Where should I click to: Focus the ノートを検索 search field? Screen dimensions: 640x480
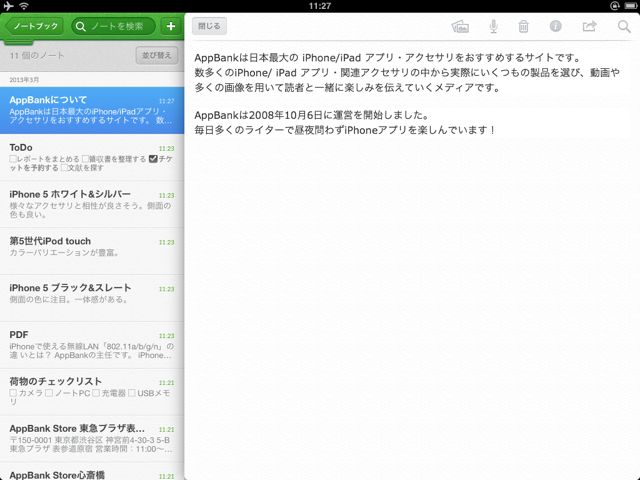click(113, 27)
